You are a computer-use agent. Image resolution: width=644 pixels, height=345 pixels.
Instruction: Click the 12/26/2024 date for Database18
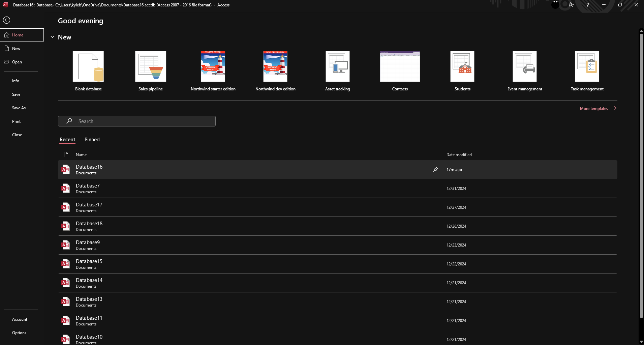click(x=456, y=226)
